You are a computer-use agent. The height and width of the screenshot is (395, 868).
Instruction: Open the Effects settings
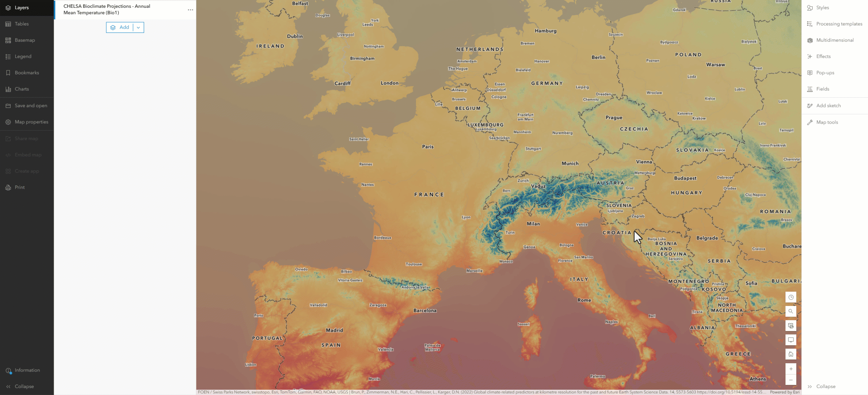[x=823, y=56]
